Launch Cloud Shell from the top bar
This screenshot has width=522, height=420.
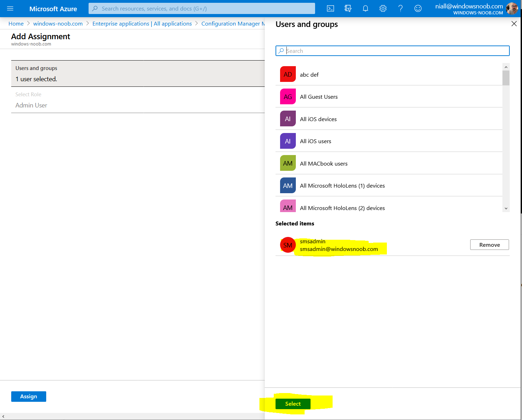(330, 8)
